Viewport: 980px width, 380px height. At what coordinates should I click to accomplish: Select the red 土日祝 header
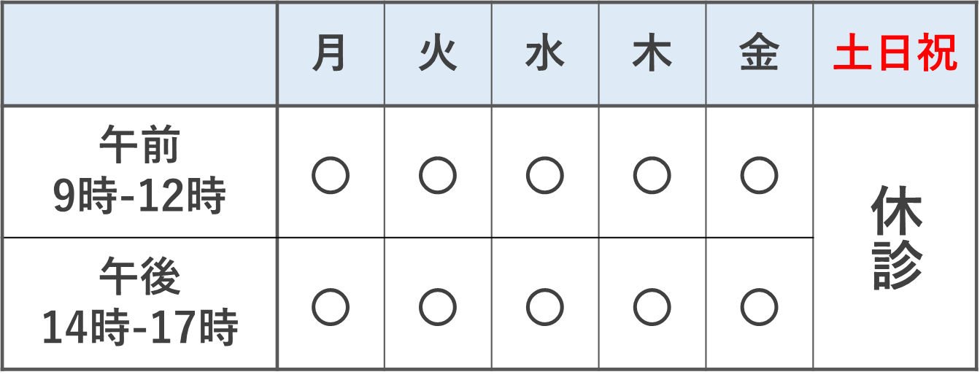click(895, 54)
